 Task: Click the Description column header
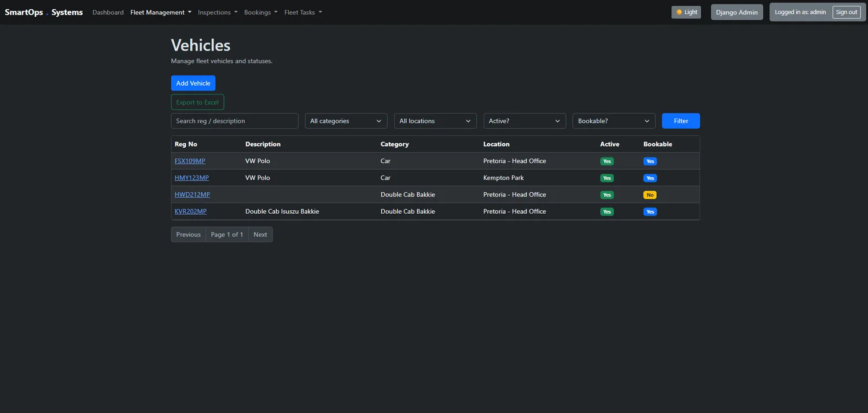(x=263, y=144)
